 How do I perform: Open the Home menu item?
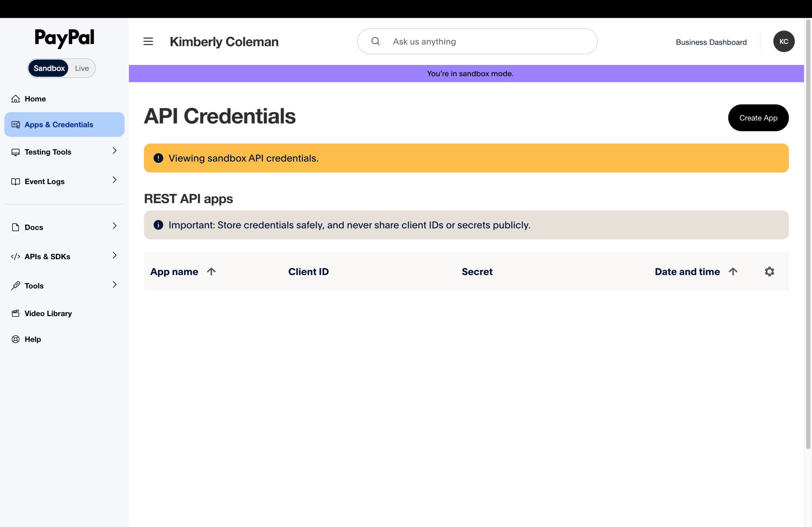[x=35, y=99]
